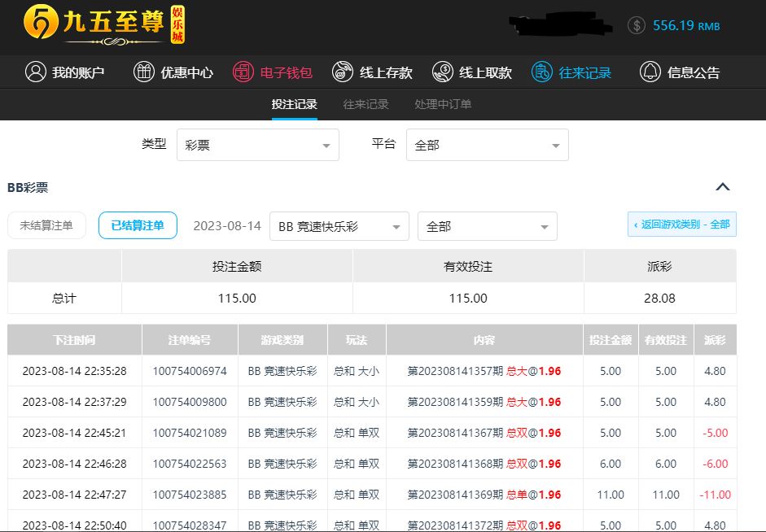Collapse the BB彩票 section chevron
766x532 pixels.
[722, 187]
